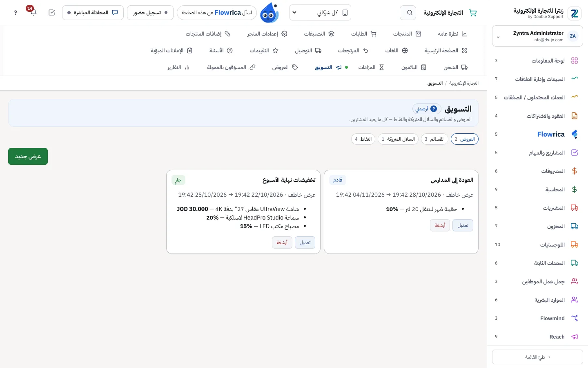588x368 pixels.
Task: Switch to the العروض tab
Action: (x=465, y=139)
